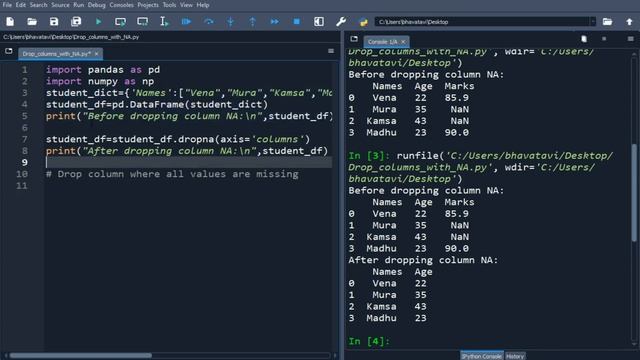The image size is (640, 360).
Task: Open file using the folder toolbar icon
Action: pyautogui.click(x=32, y=22)
